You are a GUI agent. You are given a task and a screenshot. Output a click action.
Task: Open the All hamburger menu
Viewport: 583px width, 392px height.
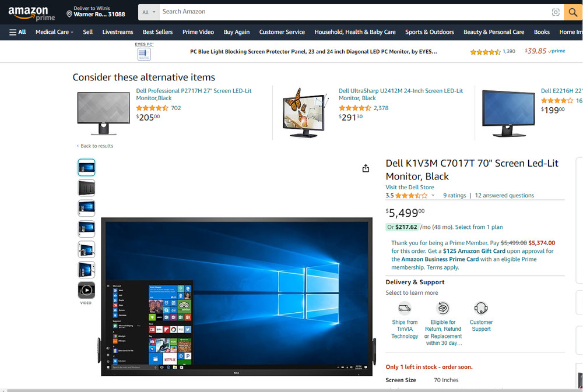[x=17, y=32]
